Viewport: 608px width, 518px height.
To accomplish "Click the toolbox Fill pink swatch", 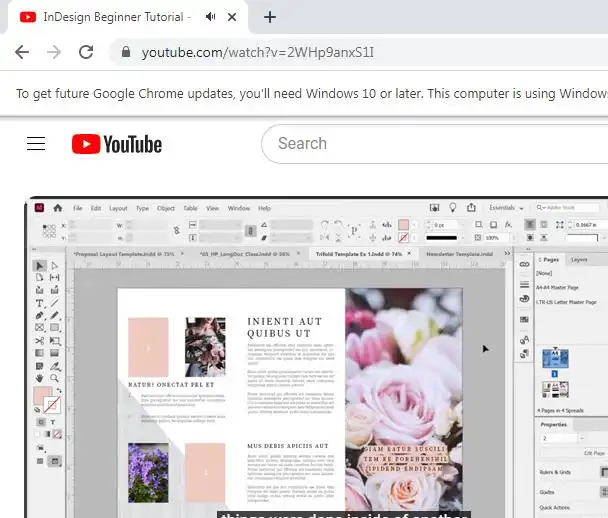I will [42, 395].
